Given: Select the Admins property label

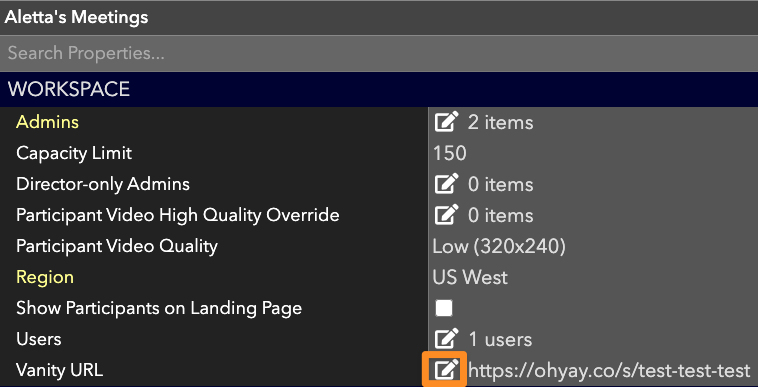Looking at the screenshot, I should pos(47,122).
